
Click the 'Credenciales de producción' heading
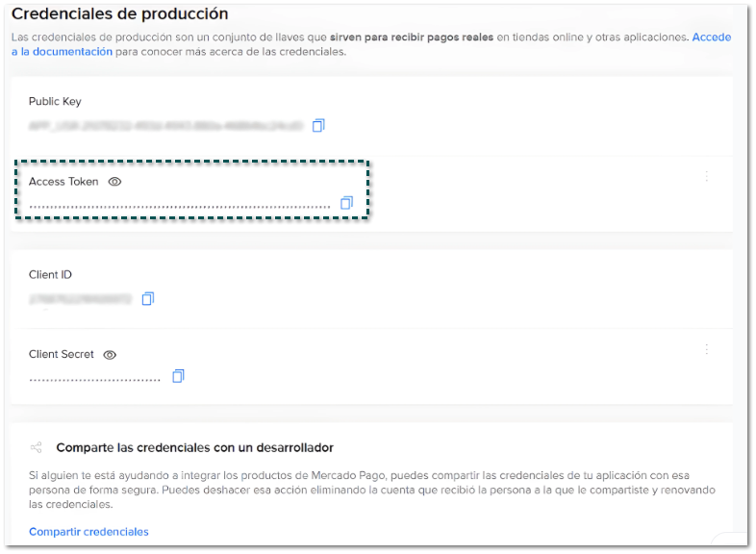(x=119, y=14)
